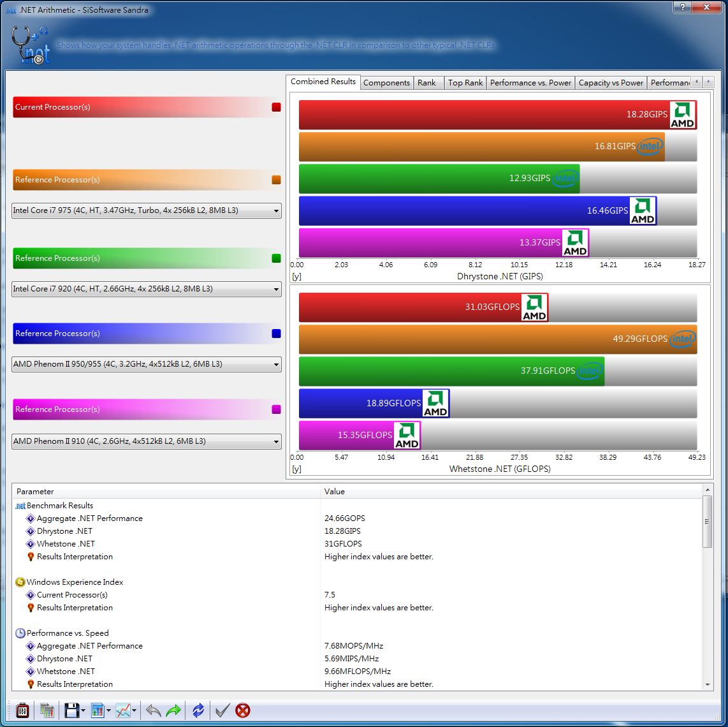Screen dimensions: 728x727
Task: Open the Top Rank tab
Action: 465,83
